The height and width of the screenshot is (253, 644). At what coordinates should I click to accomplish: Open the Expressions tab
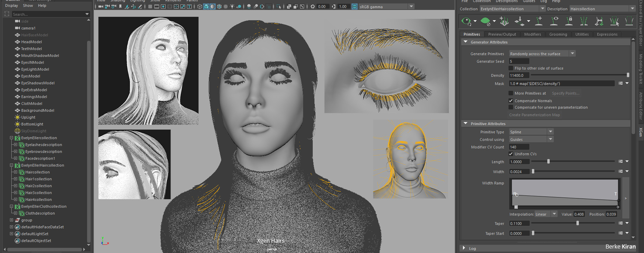[x=607, y=34]
